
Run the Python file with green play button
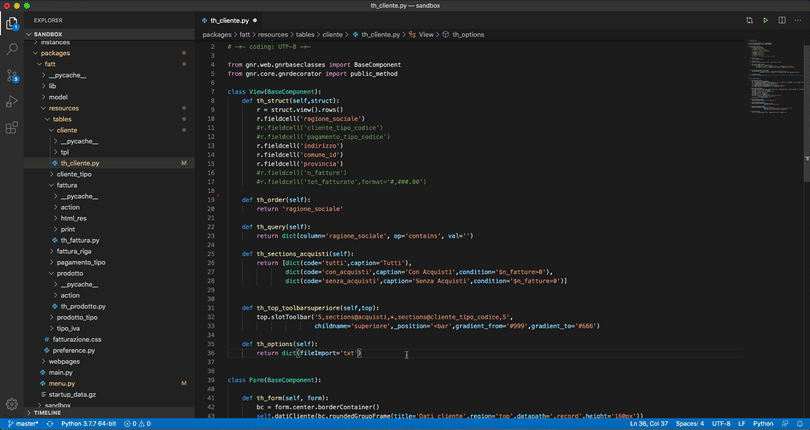(766, 20)
